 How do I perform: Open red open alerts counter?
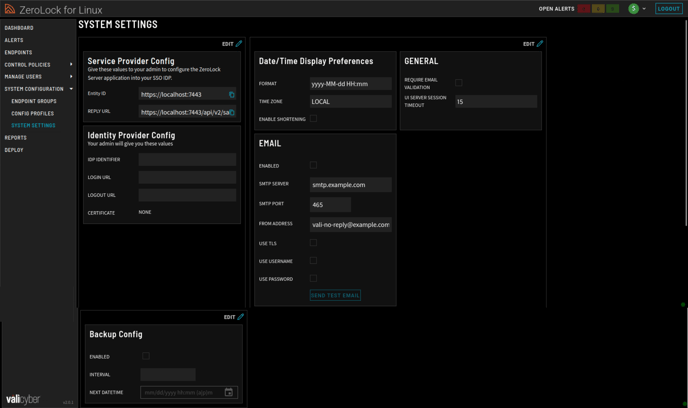584,9
